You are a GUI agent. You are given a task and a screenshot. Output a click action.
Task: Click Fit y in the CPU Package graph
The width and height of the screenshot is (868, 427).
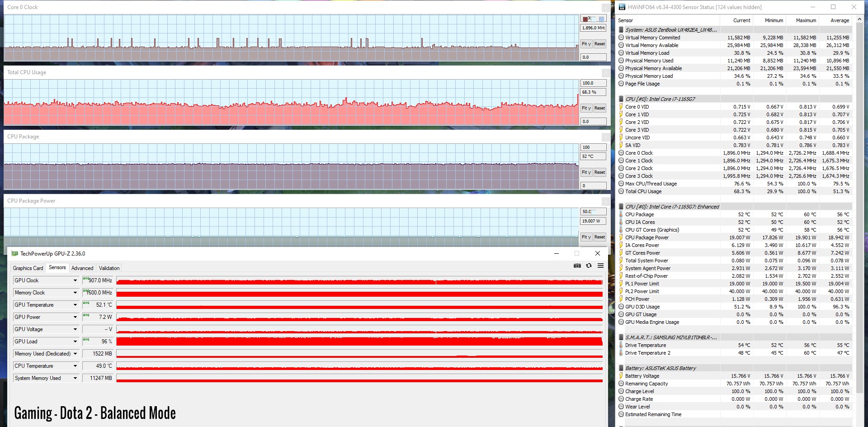[586, 172]
